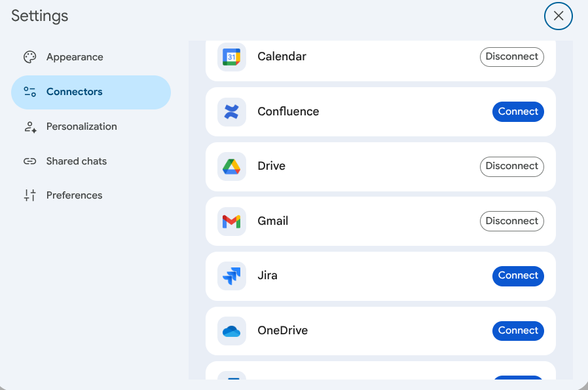Go to Personalization settings
This screenshot has height=390, width=588.
coord(81,127)
